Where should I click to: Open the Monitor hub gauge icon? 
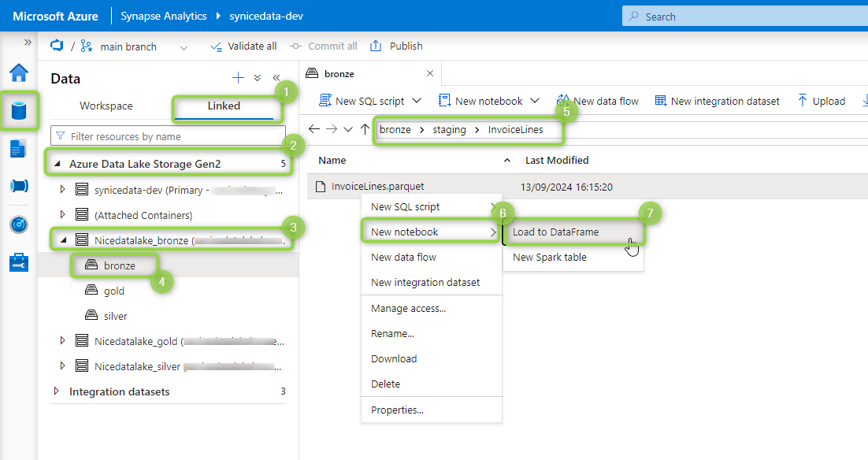(19, 224)
